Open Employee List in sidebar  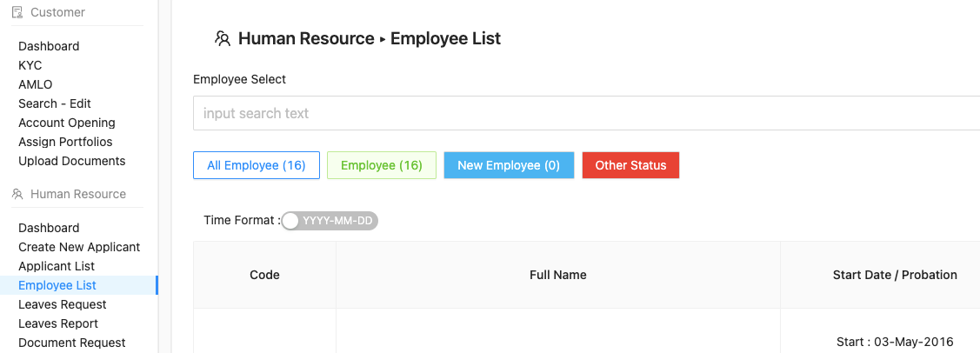[57, 285]
